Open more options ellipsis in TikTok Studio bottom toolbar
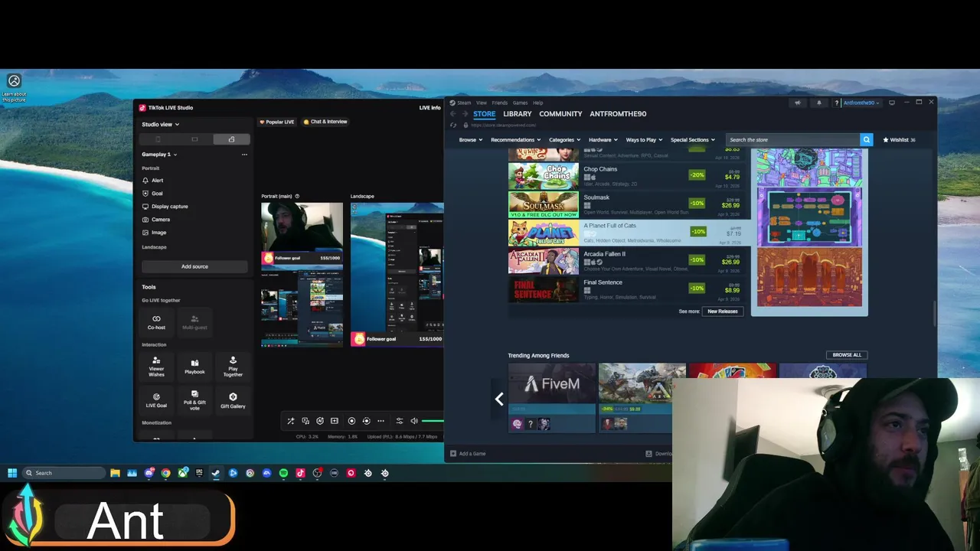Screen dimensions: 980x551 [x=381, y=421]
